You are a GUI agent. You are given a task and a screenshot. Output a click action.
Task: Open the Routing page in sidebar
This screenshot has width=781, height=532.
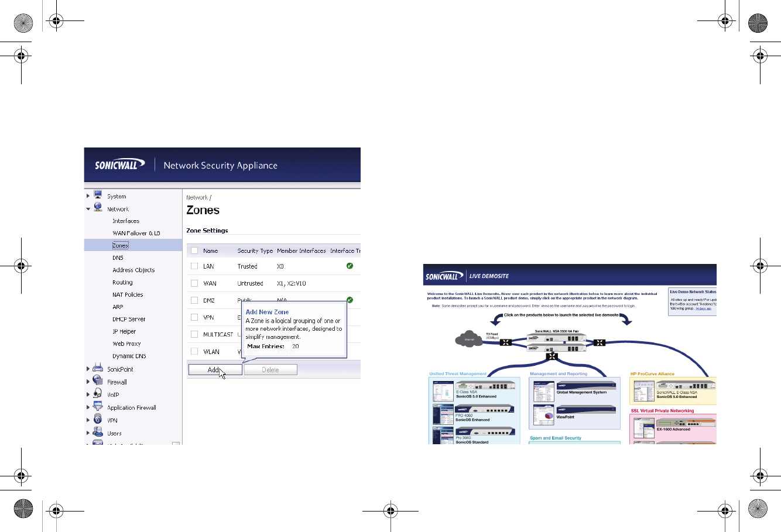[122, 283]
